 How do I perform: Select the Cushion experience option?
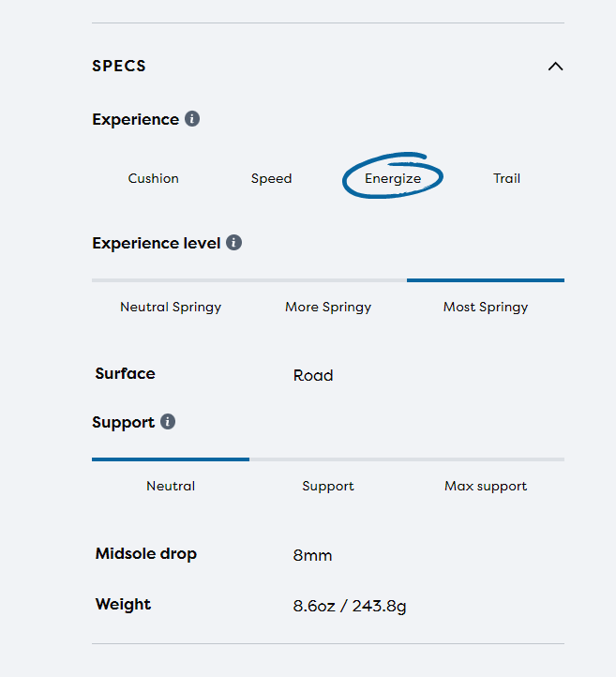(154, 178)
